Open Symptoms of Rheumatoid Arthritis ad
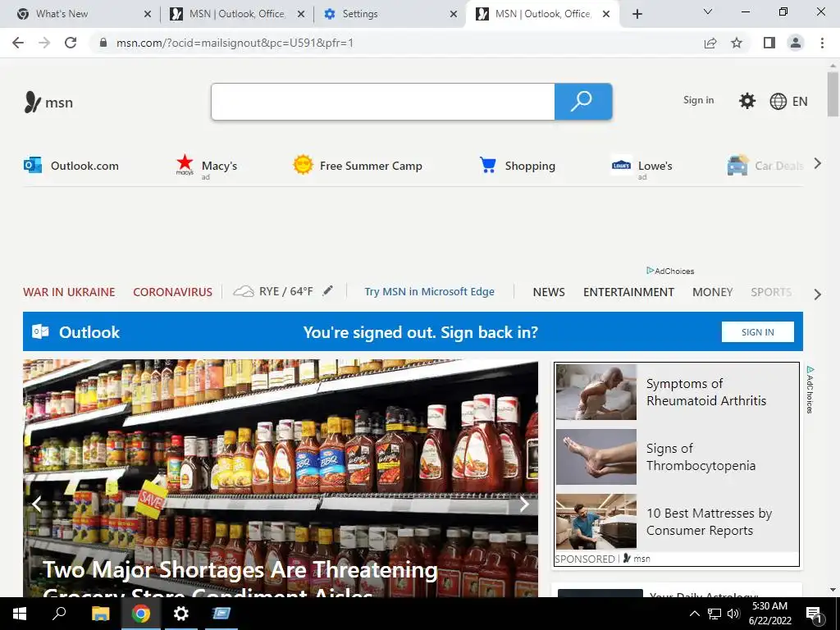The image size is (840, 630). click(706, 391)
